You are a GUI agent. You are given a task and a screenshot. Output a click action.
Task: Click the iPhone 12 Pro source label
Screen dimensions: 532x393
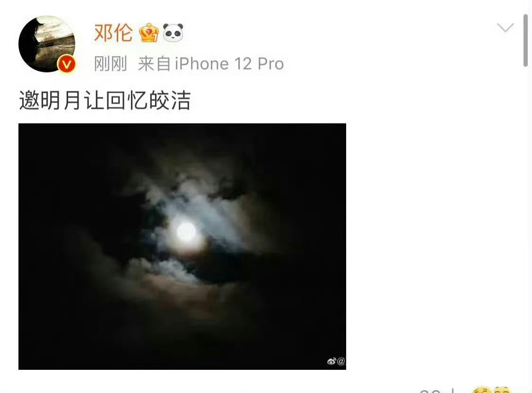pyautogui.click(x=229, y=64)
